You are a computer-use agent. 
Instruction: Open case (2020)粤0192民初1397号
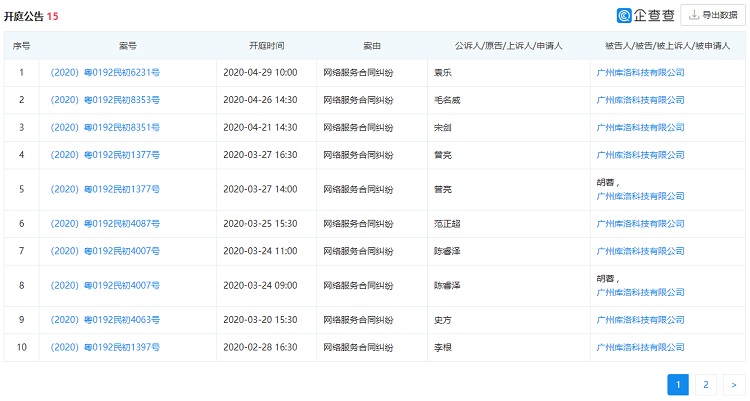(105, 347)
